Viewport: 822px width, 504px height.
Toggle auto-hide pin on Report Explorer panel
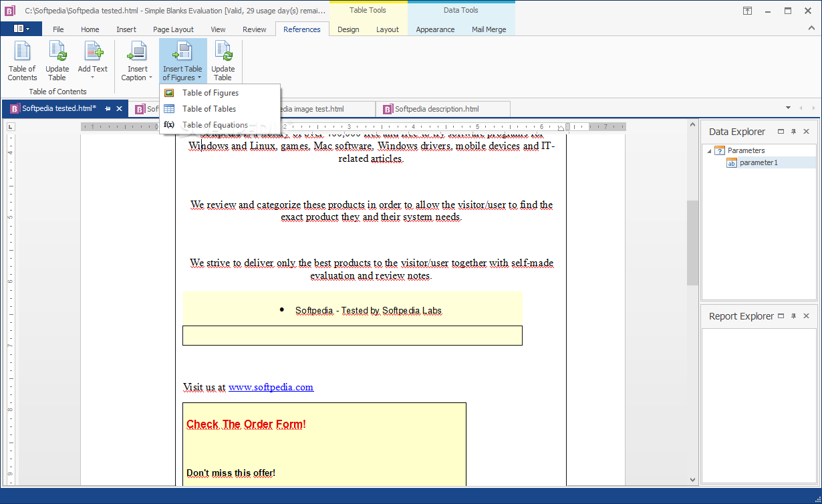[793, 316]
